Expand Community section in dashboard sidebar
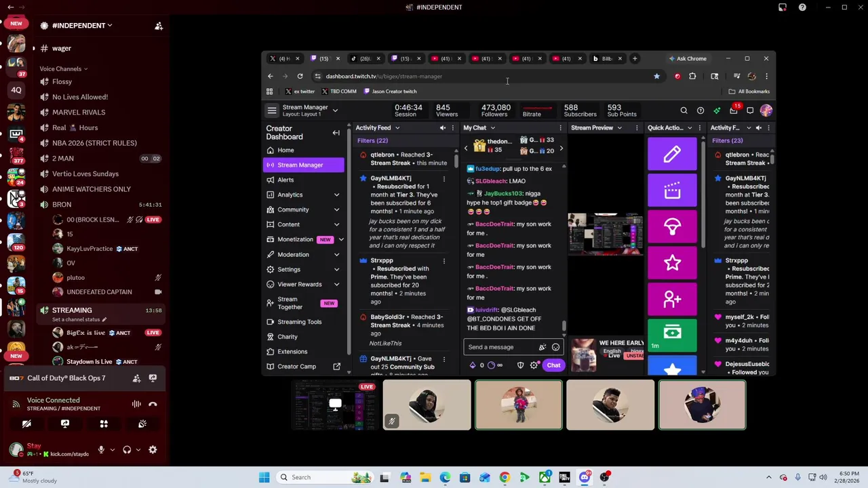Image resolution: width=868 pixels, height=488 pixels. tap(303, 209)
